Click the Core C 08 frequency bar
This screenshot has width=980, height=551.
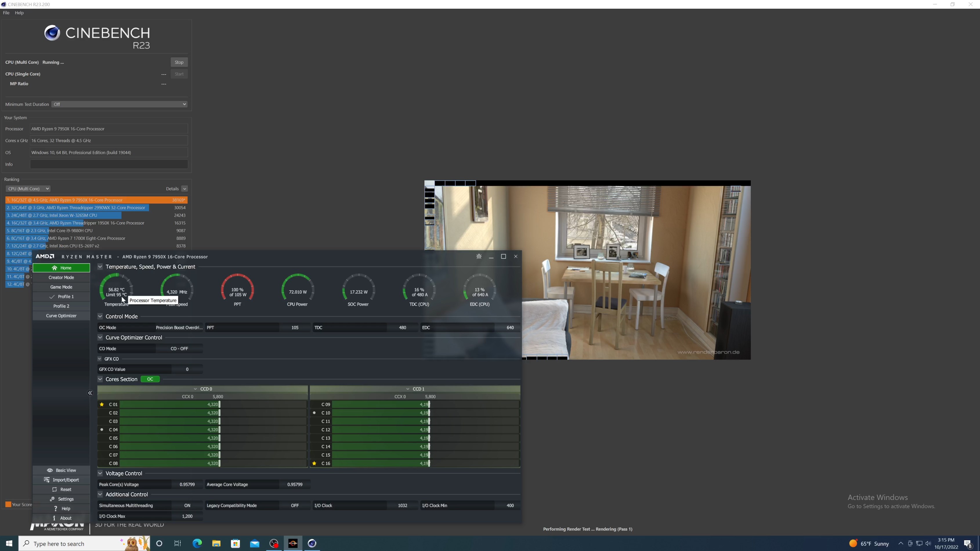[x=213, y=463]
